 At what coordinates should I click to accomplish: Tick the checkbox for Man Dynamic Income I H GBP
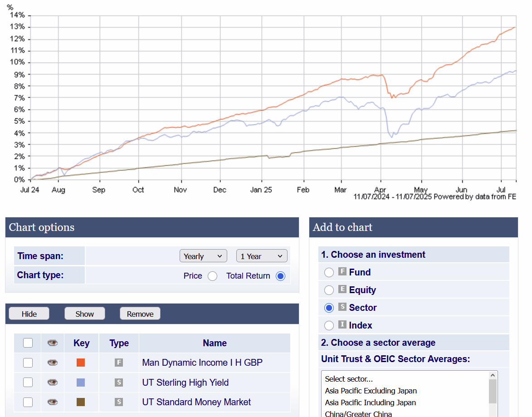click(x=28, y=363)
